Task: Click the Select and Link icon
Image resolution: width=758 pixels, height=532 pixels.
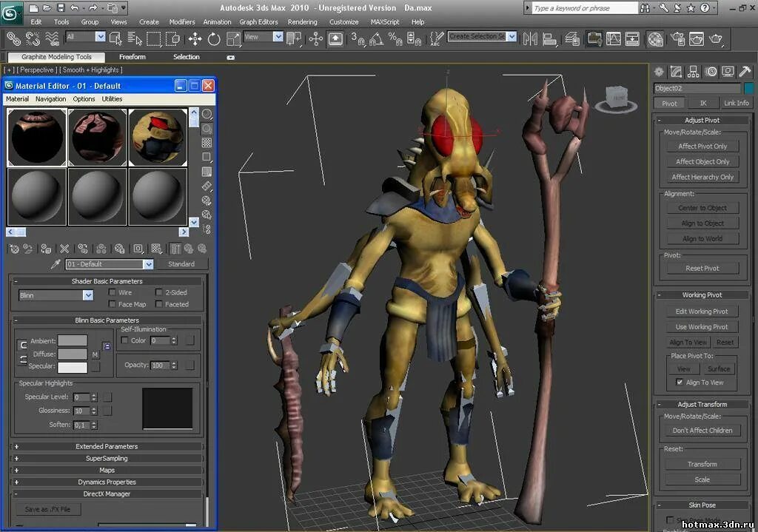Action: (13, 39)
